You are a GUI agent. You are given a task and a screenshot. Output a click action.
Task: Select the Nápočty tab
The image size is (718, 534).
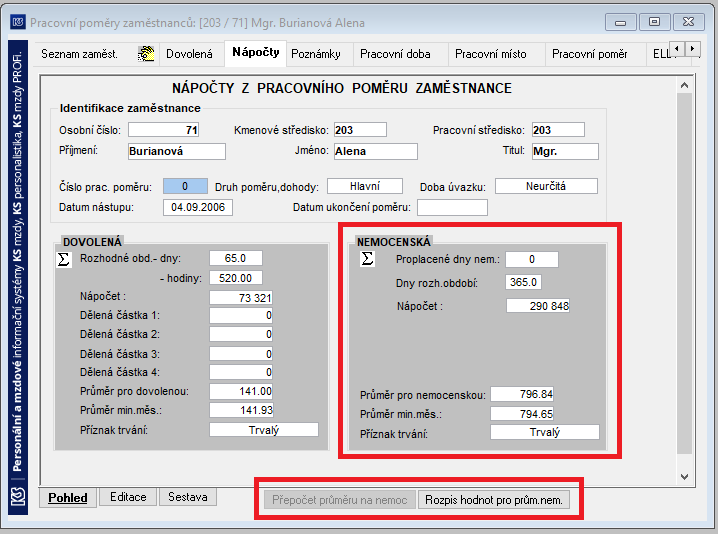[x=256, y=53]
